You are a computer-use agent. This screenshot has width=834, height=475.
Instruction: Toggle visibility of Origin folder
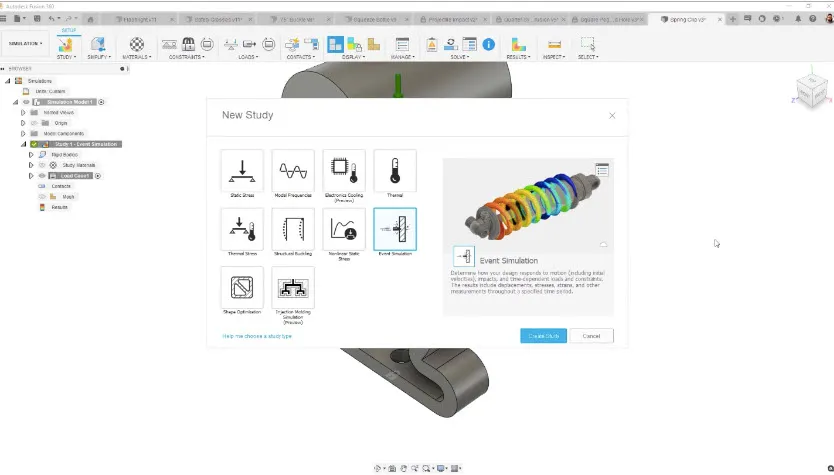click(35, 123)
